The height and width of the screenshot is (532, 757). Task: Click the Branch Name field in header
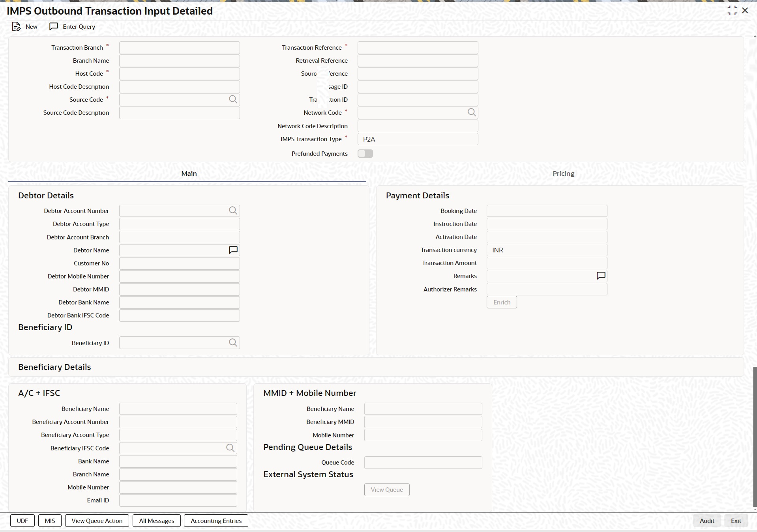[180, 60]
